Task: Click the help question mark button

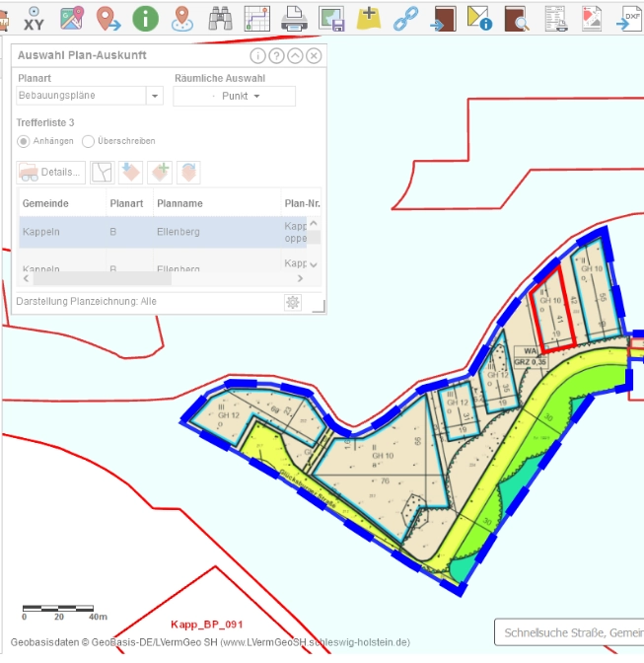Action: [x=276, y=56]
